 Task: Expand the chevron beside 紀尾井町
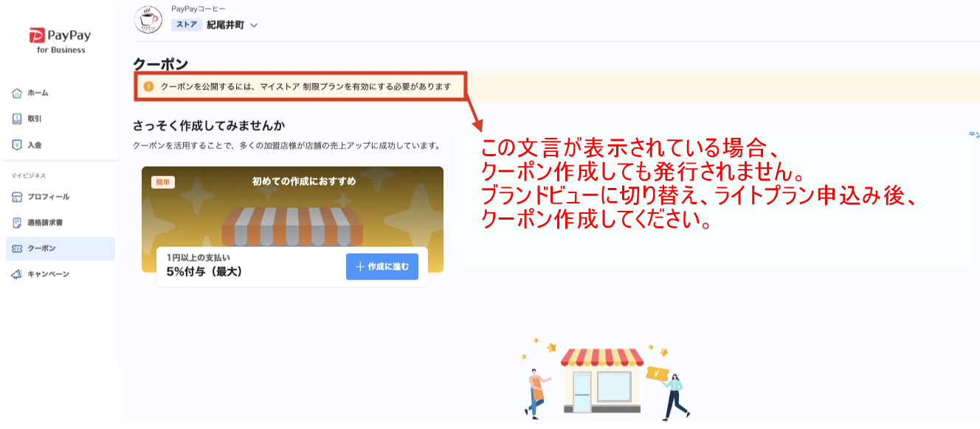coord(254,25)
